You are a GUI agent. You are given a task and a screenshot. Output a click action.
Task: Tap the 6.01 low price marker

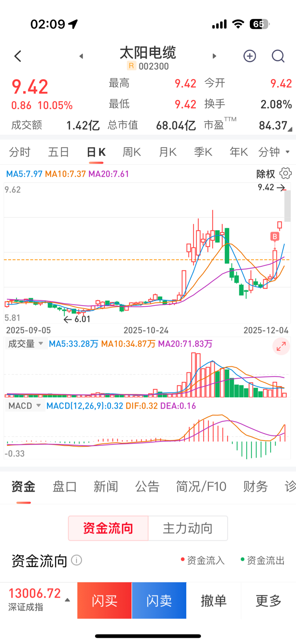click(x=77, y=319)
